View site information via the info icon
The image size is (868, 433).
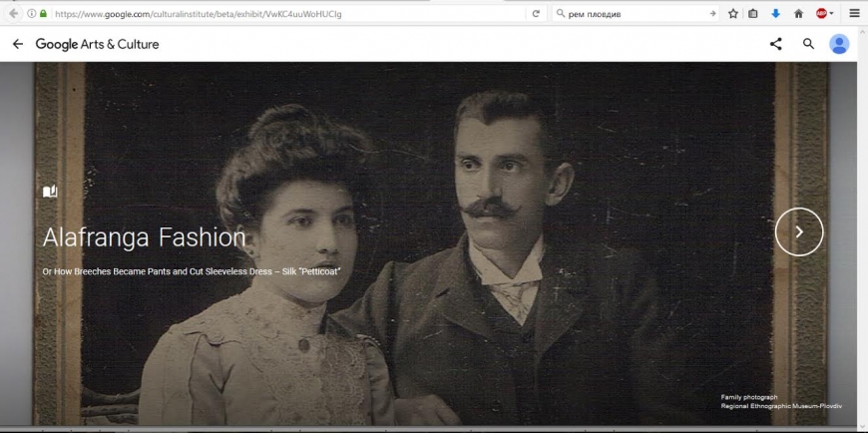coord(31,13)
